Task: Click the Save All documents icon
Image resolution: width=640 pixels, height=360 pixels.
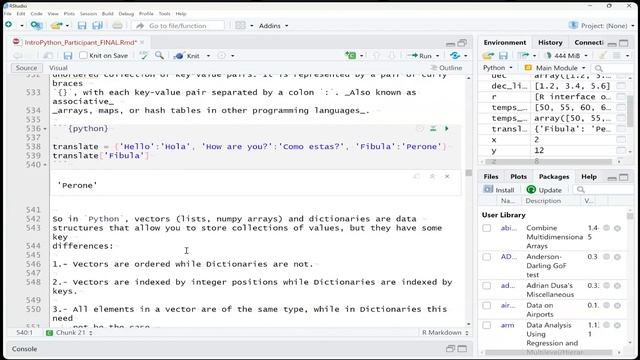Action: pyautogui.click(x=97, y=26)
